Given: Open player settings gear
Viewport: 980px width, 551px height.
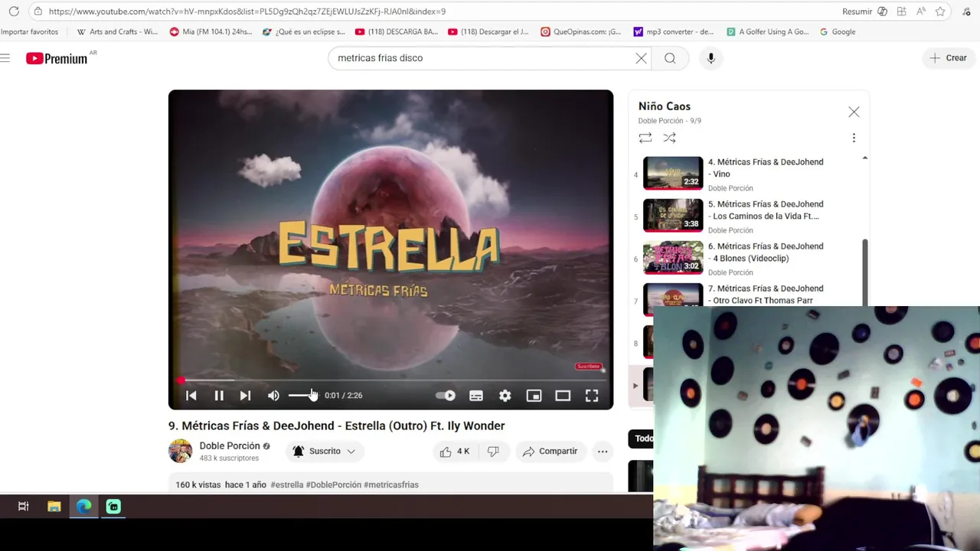Looking at the screenshot, I should [x=505, y=396].
